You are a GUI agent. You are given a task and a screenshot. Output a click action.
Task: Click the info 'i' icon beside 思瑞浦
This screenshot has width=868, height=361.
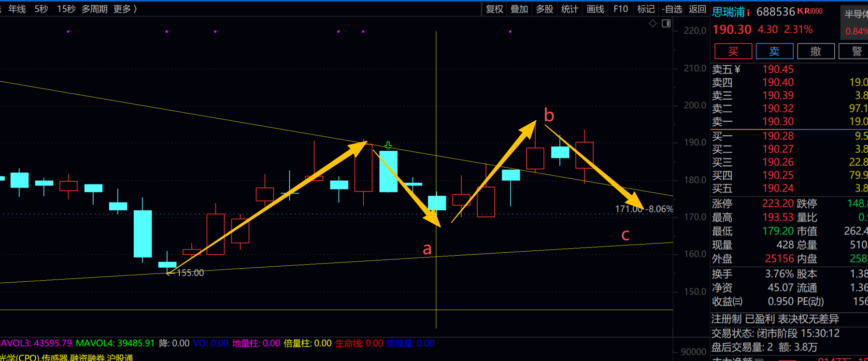pyautogui.click(x=748, y=12)
